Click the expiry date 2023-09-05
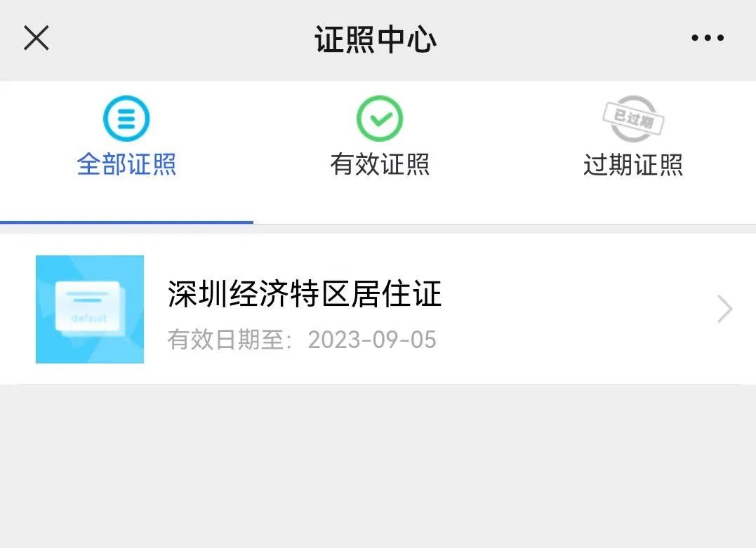The image size is (756, 548). [x=372, y=340]
